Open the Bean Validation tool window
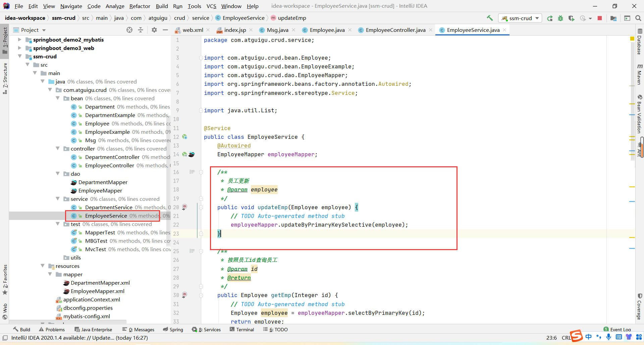The width and height of the screenshot is (644, 345). tap(640, 114)
